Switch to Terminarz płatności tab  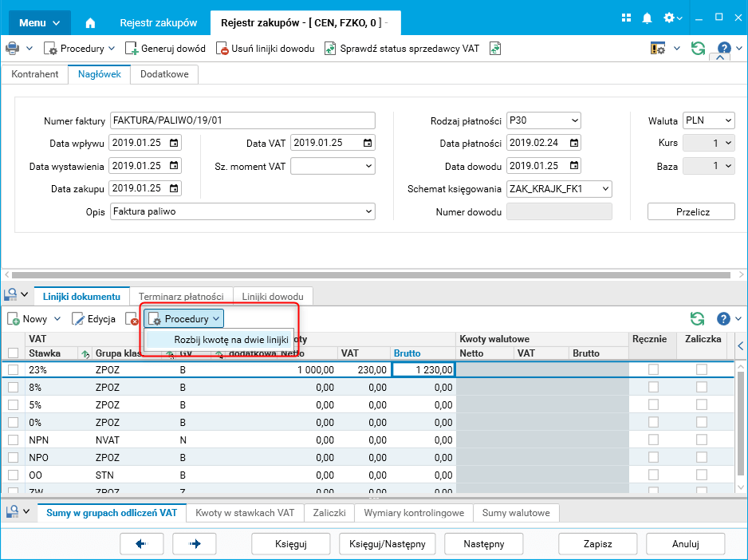[x=180, y=296]
